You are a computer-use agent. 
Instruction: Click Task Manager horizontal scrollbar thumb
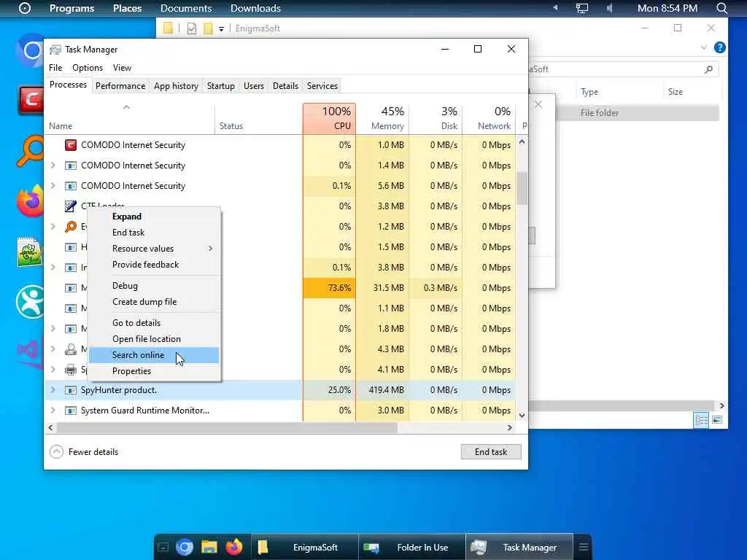(228, 427)
